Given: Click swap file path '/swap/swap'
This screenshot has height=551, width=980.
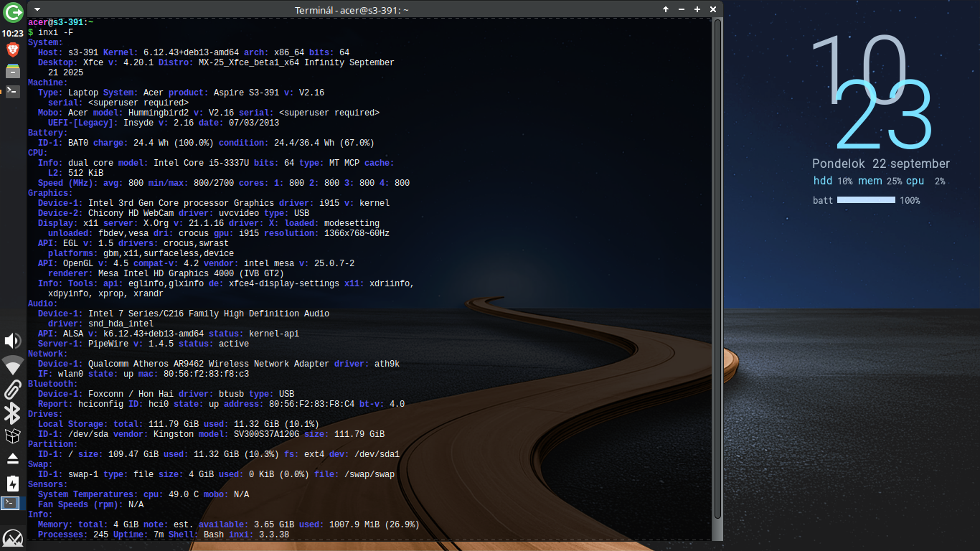Looking at the screenshot, I should [369, 474].
